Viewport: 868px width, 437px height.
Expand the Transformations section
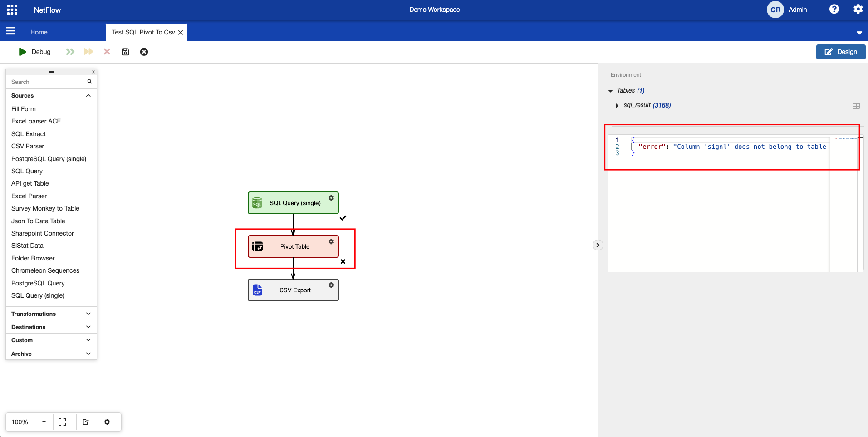pos(51,314)
